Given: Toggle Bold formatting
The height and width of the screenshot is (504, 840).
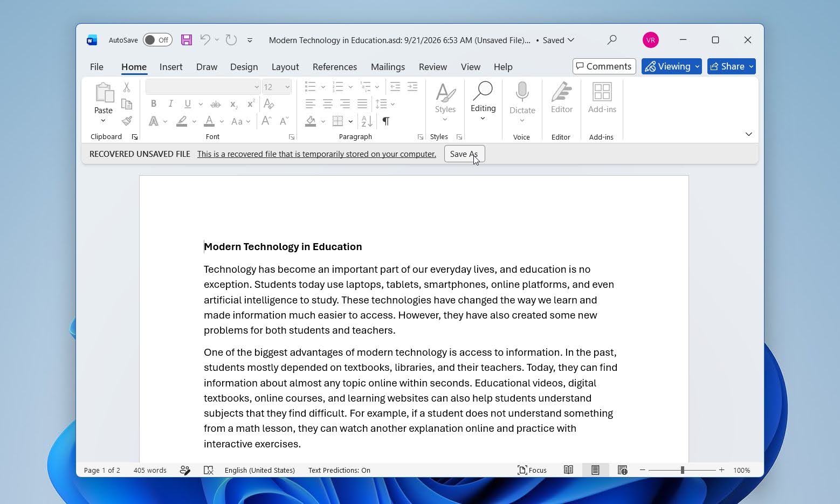Looking at the screenshot, I should pyautogui.click(x=154, y=104).
